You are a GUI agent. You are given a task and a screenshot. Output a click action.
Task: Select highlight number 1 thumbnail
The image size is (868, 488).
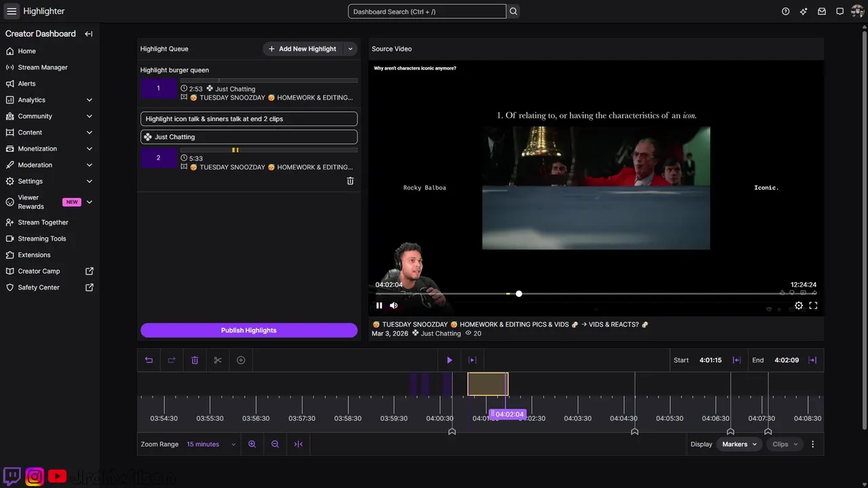point(159,88)
